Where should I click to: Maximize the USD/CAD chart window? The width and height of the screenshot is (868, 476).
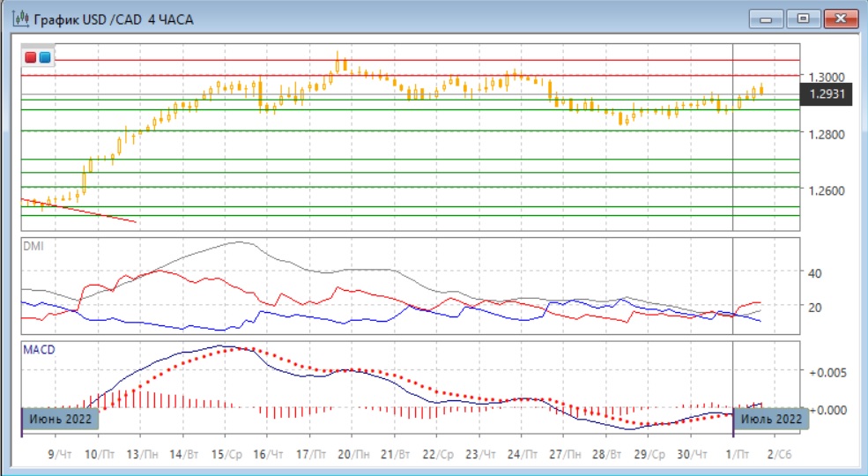pos(804,19)
